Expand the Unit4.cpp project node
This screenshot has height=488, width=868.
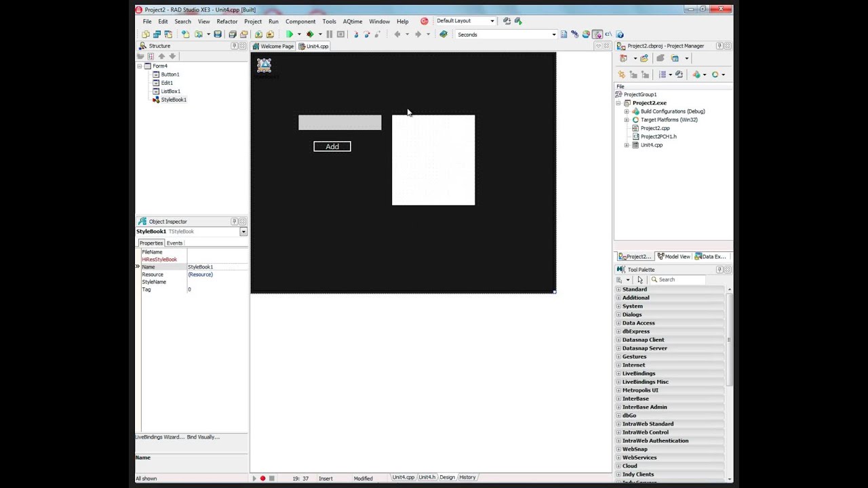(627, 145)
